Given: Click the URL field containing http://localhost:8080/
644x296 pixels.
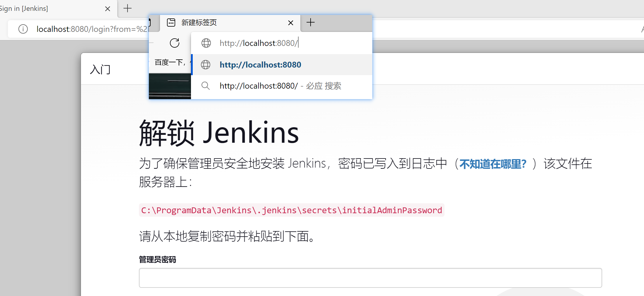Looking at the screenshot, I should (281, 43).
